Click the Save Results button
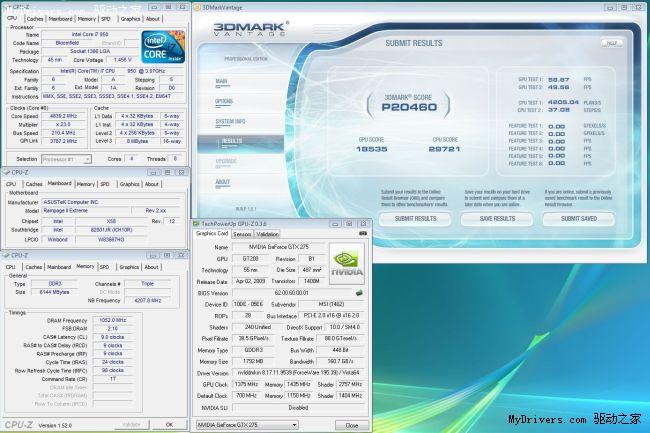The width and height of the screenshot is (650, 433). coord(497,219)
